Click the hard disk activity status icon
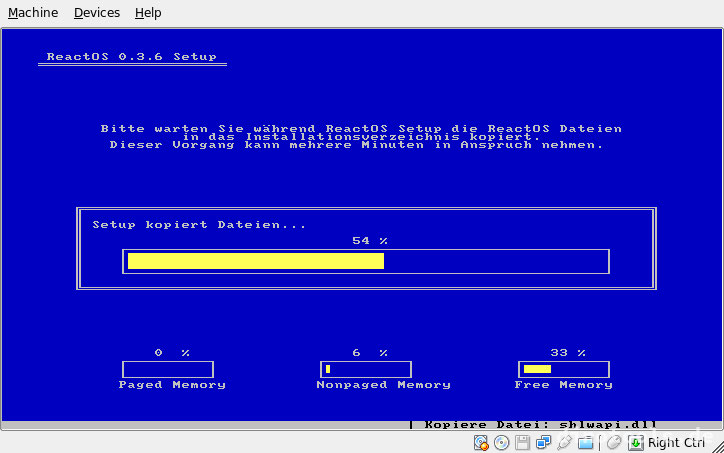The height and width of the screenshot is (453, 724). (481, 443)
